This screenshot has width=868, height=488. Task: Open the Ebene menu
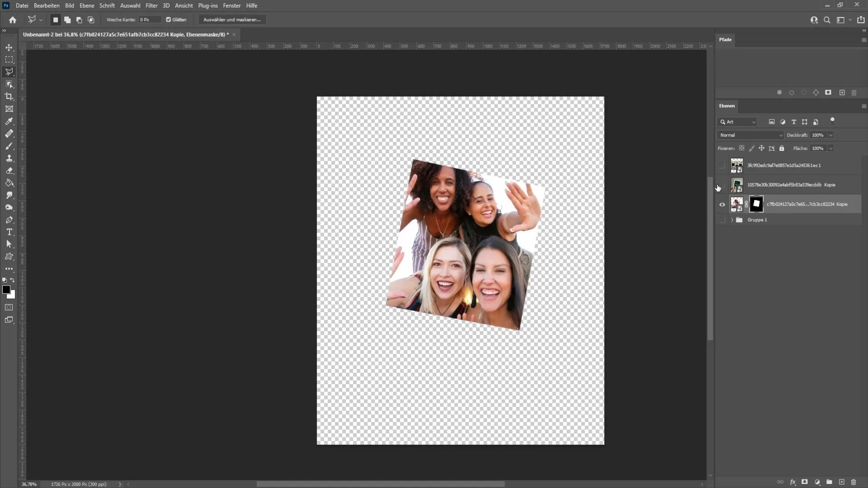tap(87, 5)
